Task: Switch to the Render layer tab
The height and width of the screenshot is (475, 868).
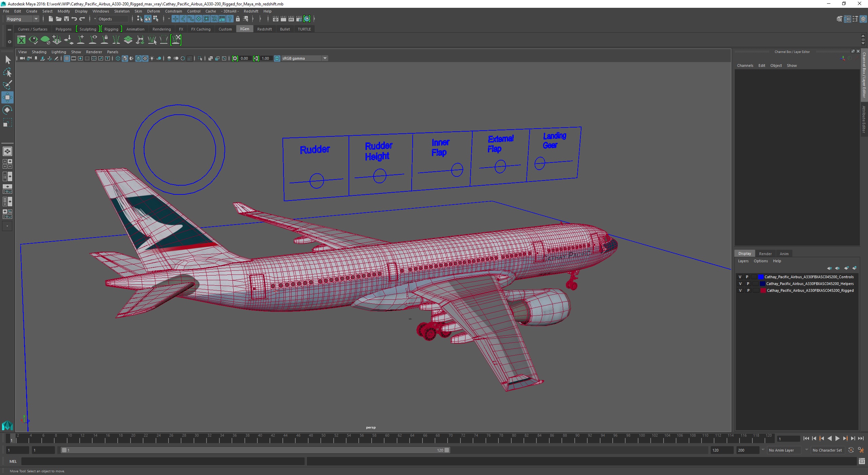Action: tap(765, 254)
